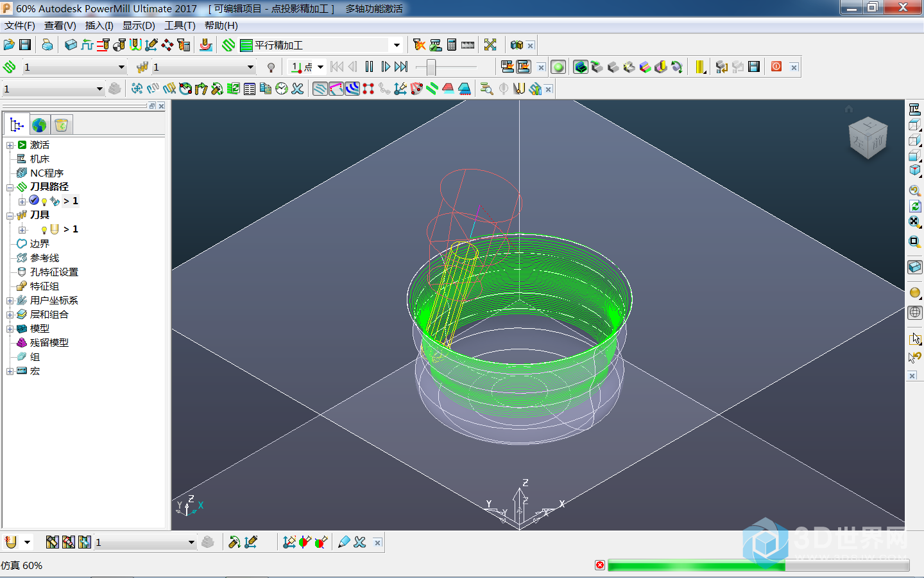Collapse the 刀具 tree node
This screenshot has width=924, height=578.
(10, 216)
